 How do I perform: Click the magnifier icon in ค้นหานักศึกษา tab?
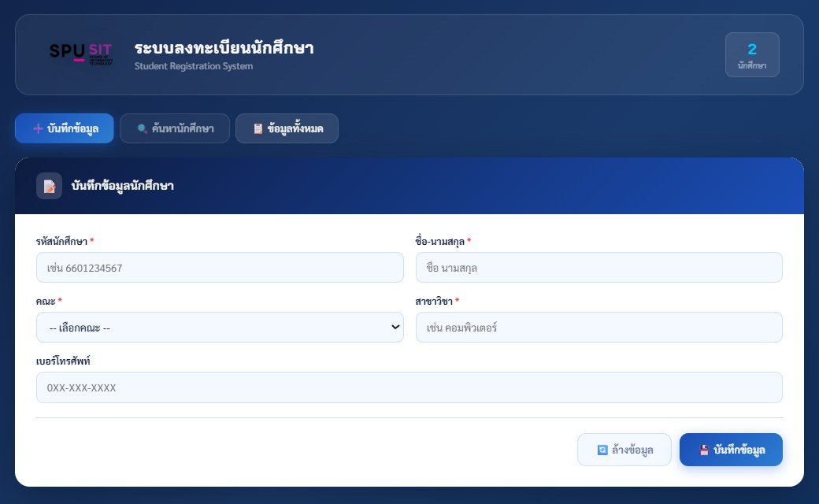click(142, 128)
